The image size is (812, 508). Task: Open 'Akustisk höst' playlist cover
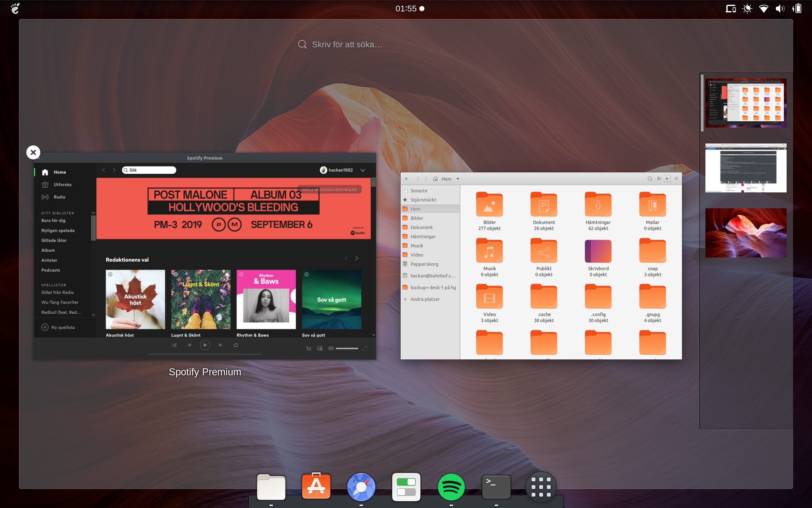[x=135, y=299]
